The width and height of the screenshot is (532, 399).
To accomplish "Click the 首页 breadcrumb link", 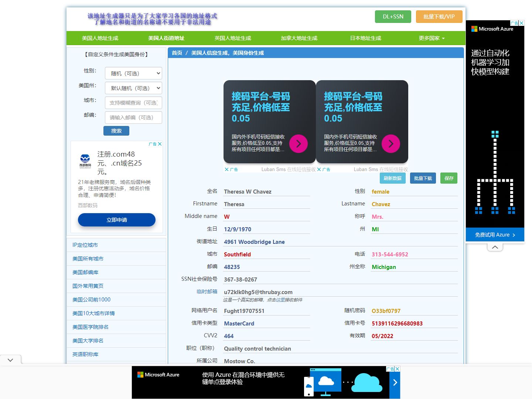I will click(x=177, y=53).
